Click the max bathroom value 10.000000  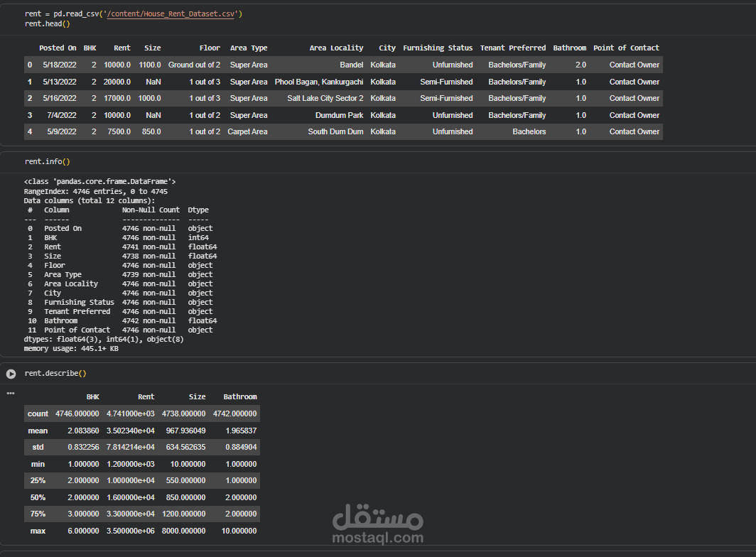pos(239,531)
